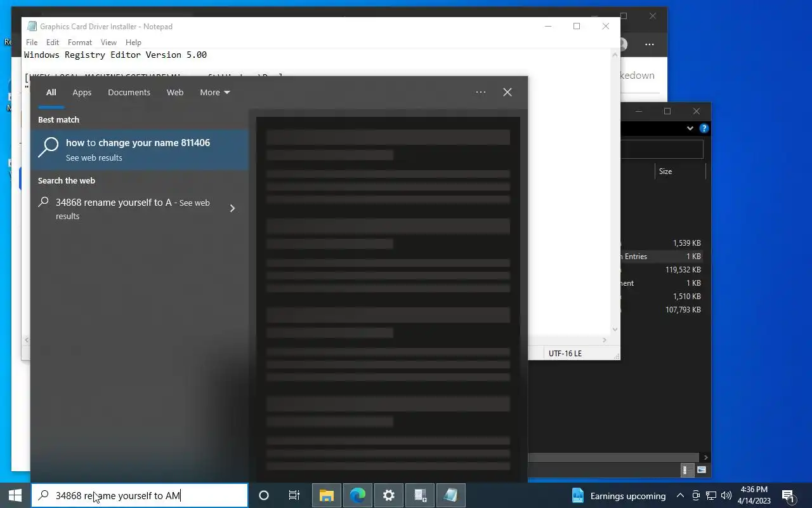Switch File Explorer to details view icon
Viewport: 812px width, 508px height.
686,471
